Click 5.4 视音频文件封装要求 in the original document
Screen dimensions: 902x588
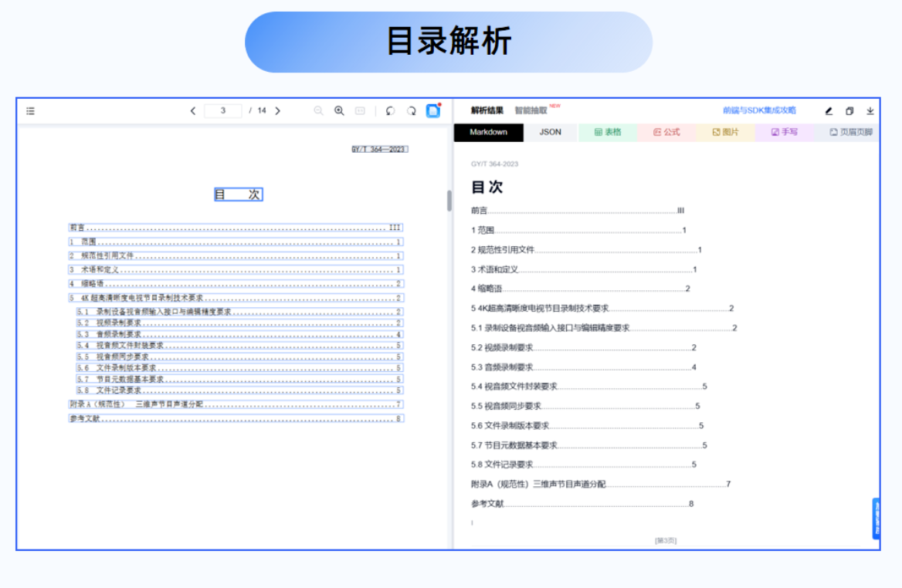click(239, 346)
